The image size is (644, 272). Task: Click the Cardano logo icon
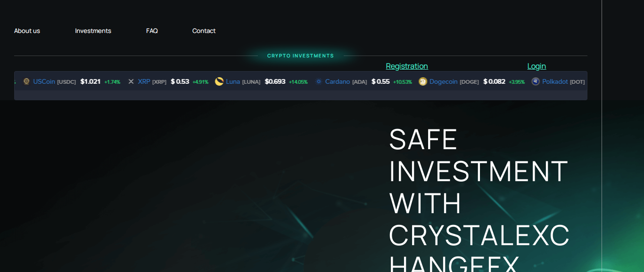319,81
